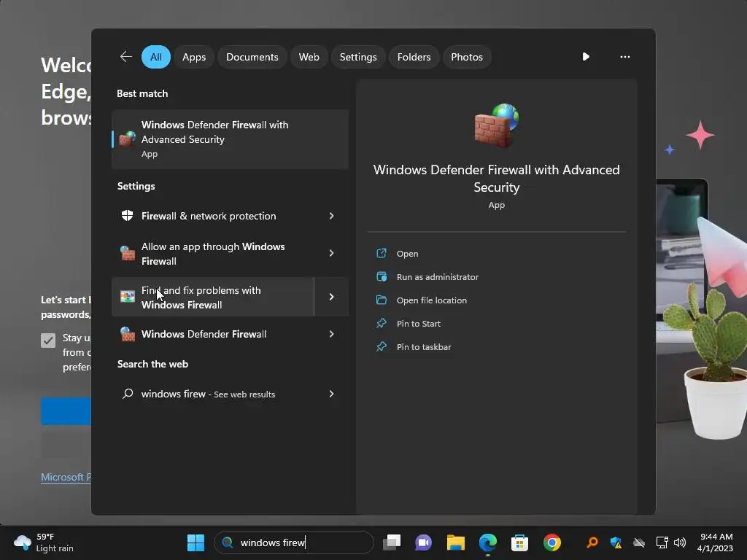Click the magnifier icon beside windows firew web search
The width and height of the screenshot is (747, 560).
127,394
